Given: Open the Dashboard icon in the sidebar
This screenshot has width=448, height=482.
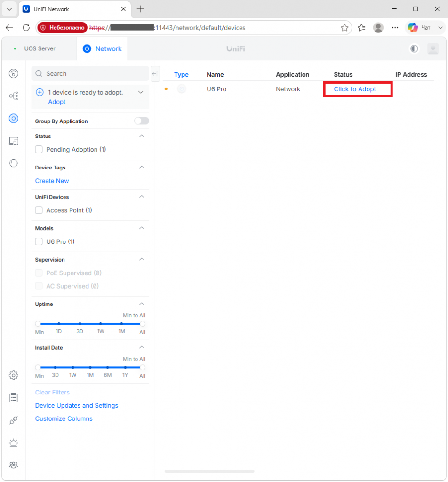Looking at the screenshot, I should (x=14, y=73).
